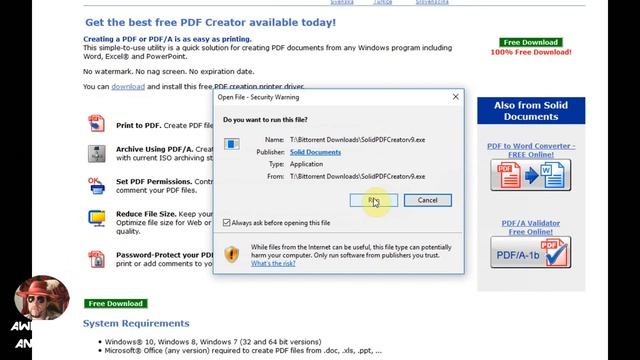Image resolution: width=640 pixels, height=360 pixels.
Task: Click the Also from Solid Documents header
Action: pos(531,111)
